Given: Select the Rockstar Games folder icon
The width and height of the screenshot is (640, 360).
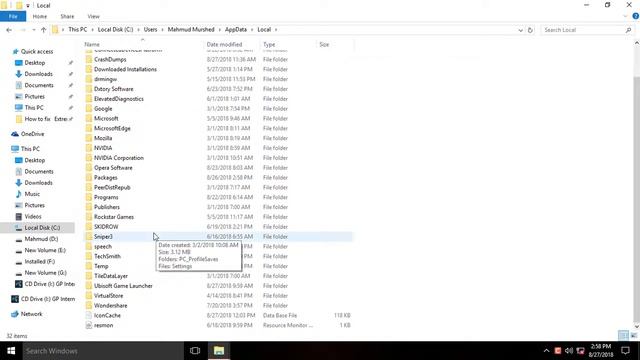Looking at the screenshot, I should 89,217.
